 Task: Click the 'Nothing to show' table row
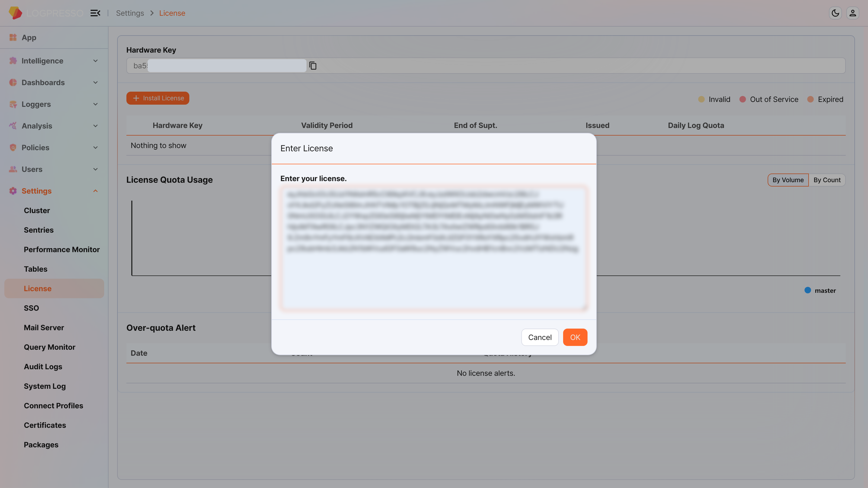(x=486, y=146)
